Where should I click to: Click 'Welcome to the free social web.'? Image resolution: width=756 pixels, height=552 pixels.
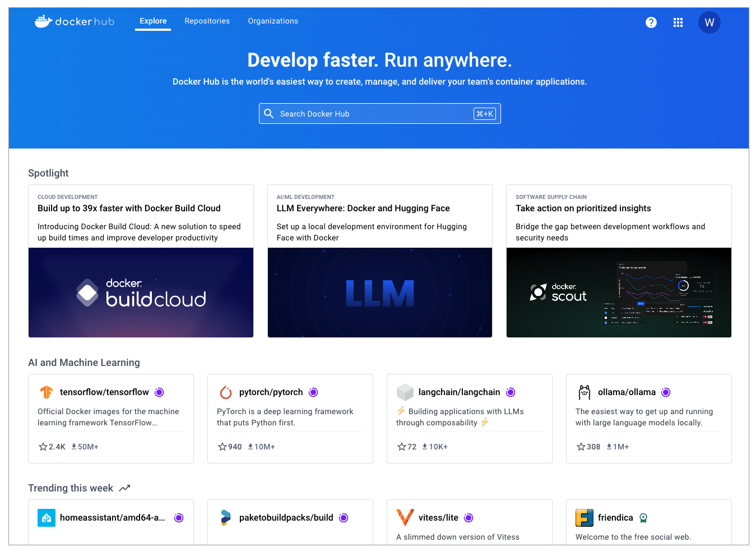click(x=633, y=537)
